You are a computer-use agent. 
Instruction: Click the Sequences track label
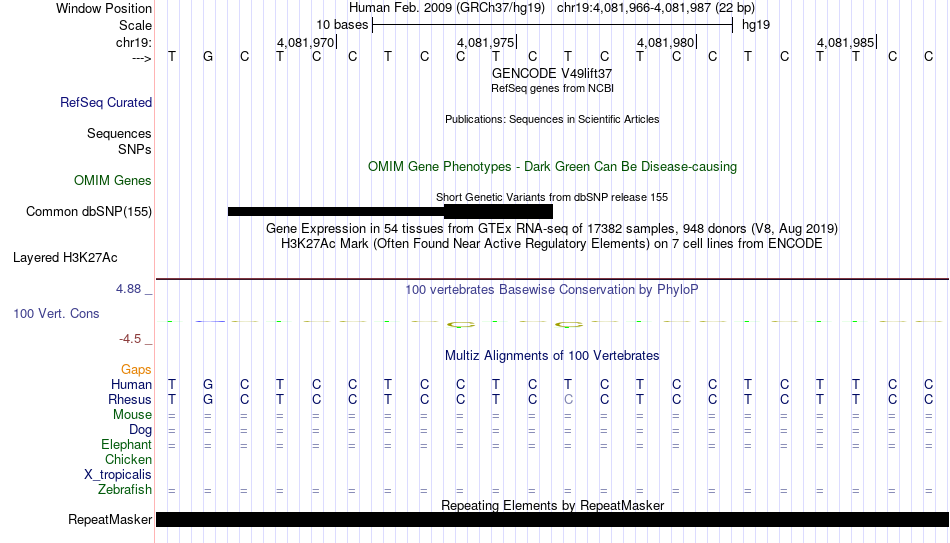coord(119,133)
